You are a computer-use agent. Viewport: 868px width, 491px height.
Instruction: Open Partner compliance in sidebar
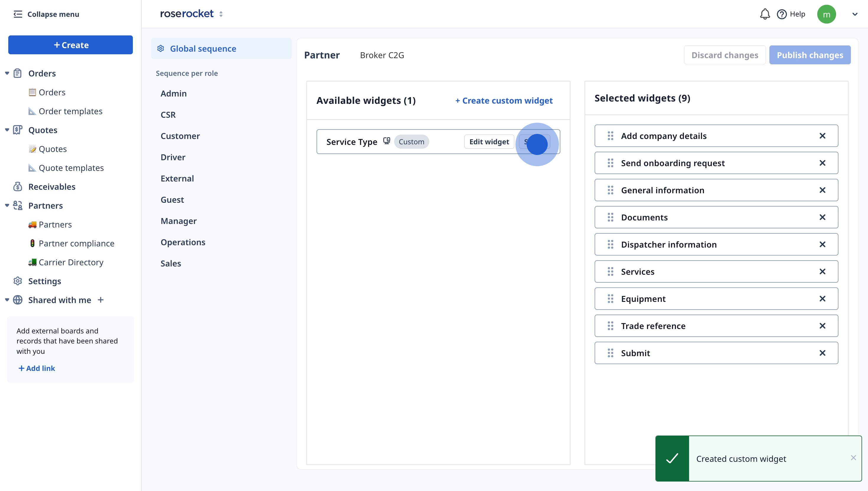click(x=76, y=243)
